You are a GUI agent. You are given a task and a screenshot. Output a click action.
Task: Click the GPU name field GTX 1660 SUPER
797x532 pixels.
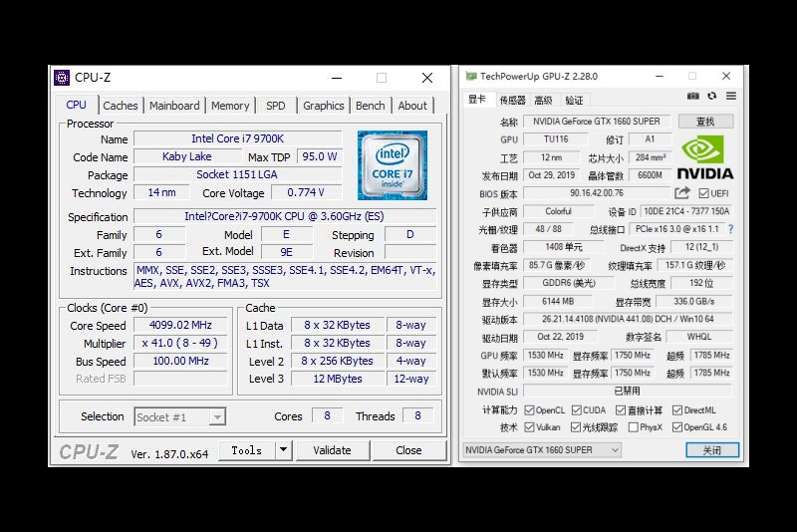pos(597,122)
